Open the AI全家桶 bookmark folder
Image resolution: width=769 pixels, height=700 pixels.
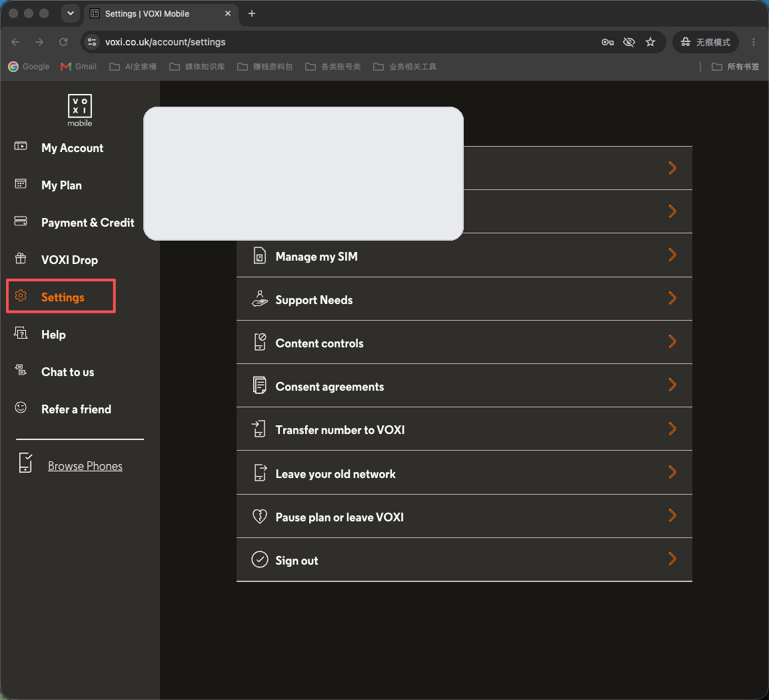tap(133, 66)
